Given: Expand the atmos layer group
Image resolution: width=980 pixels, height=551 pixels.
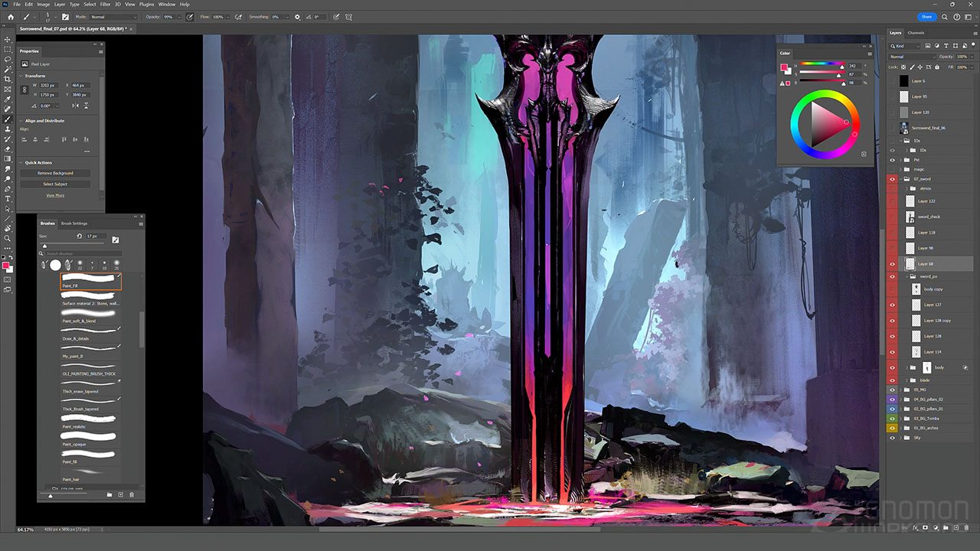Looking at the screenshot, I should 906,188.
